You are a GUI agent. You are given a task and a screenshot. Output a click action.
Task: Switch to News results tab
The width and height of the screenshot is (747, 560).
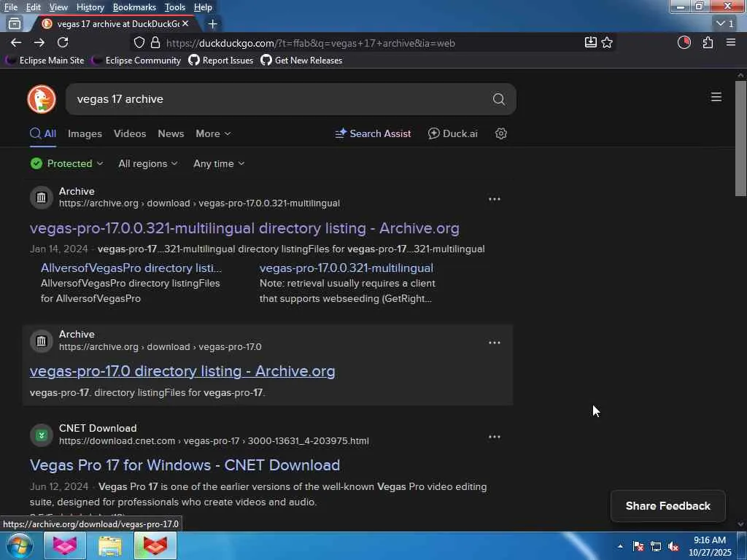[x=171, y=133]
